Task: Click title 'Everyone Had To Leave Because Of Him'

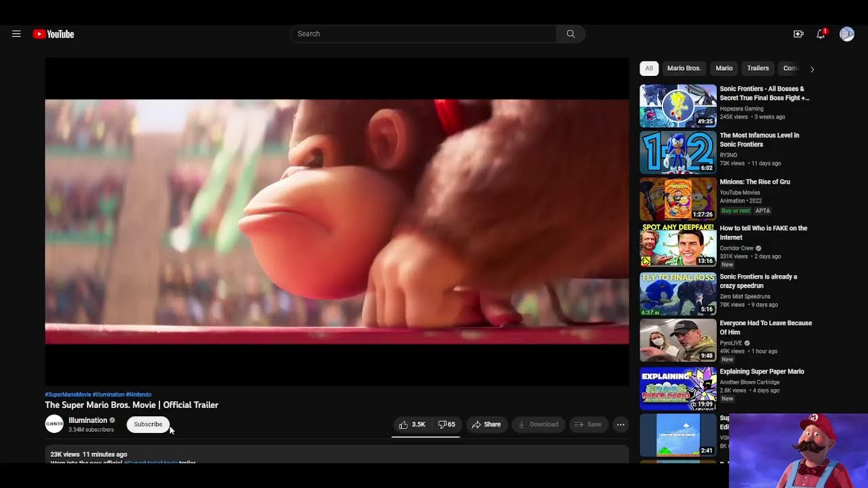Action: [766, 327]
